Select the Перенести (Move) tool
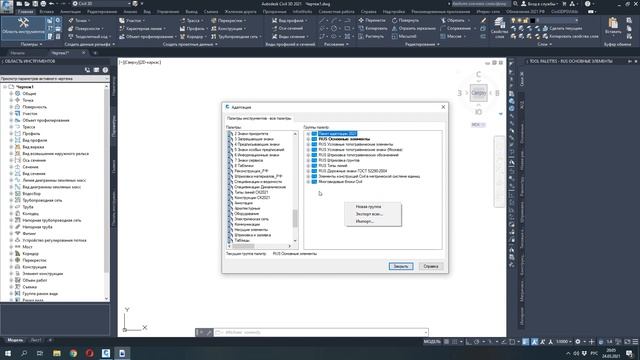640x360 pixels. (x=371, y=20)
